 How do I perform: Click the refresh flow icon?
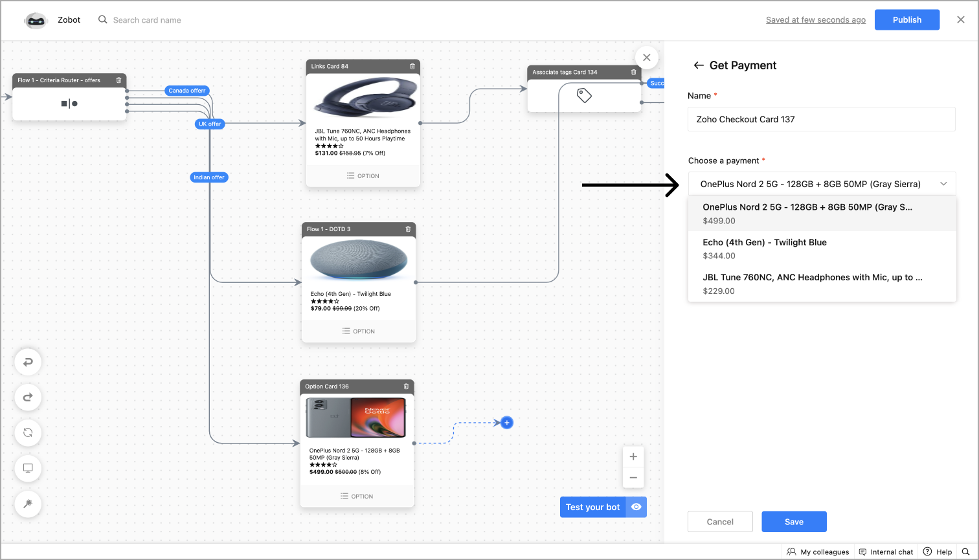click(28, 432)
